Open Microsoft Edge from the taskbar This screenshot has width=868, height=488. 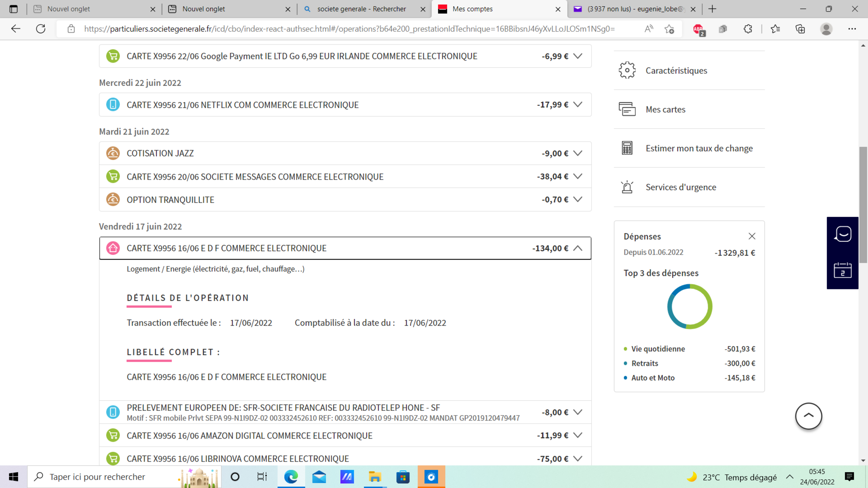(291, 477)
